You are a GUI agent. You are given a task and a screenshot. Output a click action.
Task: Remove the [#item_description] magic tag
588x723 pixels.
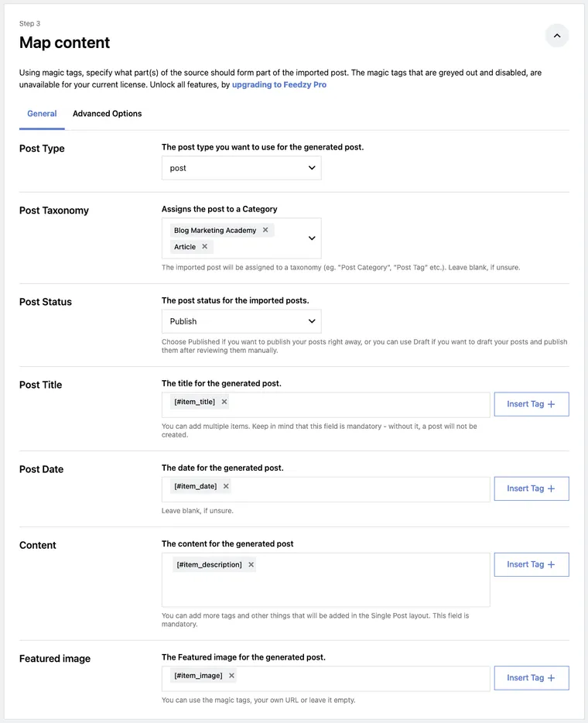(251, 564)
